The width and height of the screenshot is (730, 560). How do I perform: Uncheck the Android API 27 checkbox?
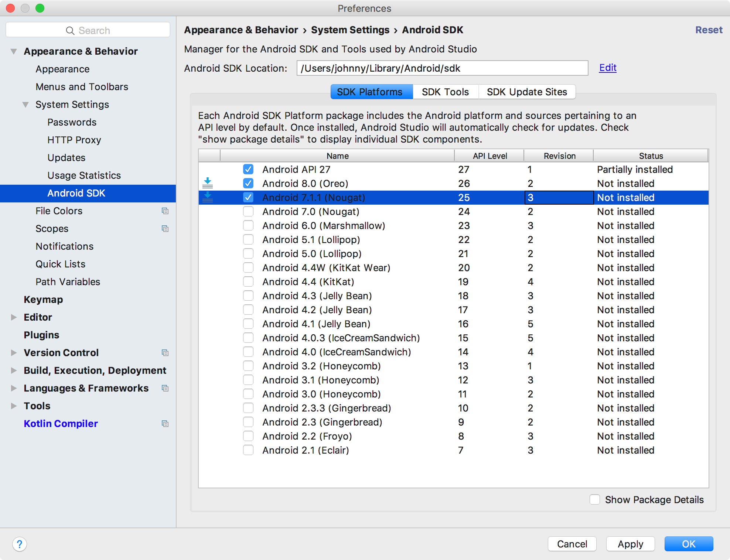point(248,169)
